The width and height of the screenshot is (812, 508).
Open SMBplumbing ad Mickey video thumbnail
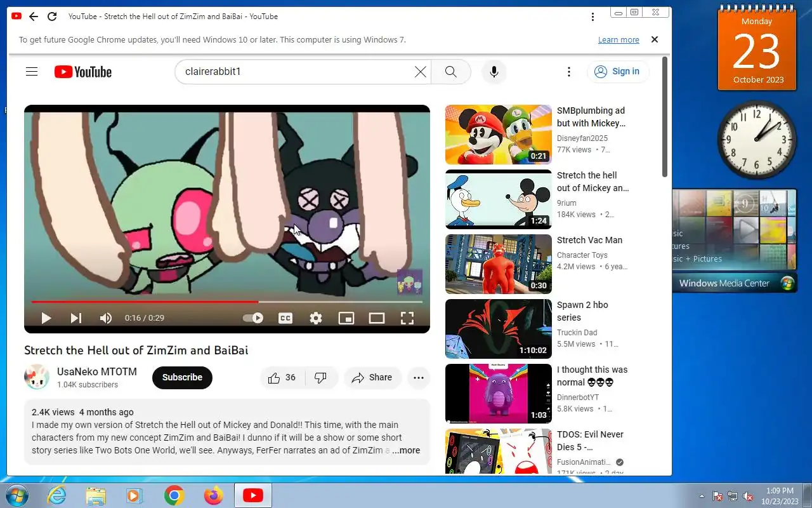pyautogui.click(x=499, y=135)
